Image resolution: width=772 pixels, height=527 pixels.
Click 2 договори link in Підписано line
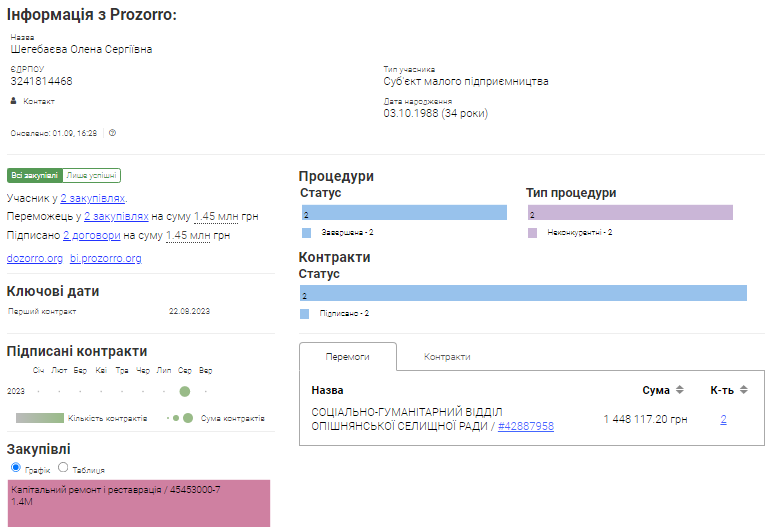click(x=91, y=235)
